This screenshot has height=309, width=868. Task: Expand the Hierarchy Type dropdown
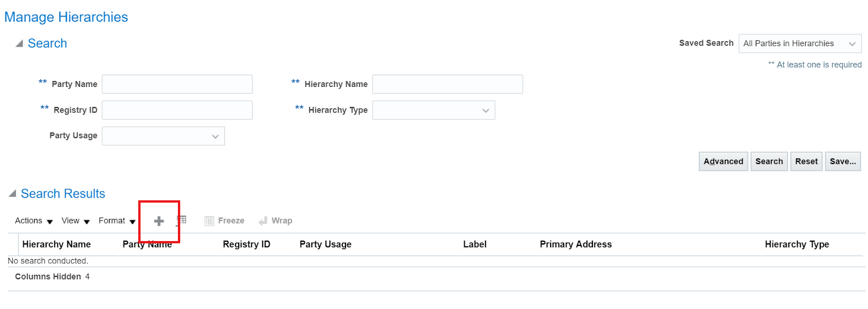pyautogui.click(x=433, y=110)
